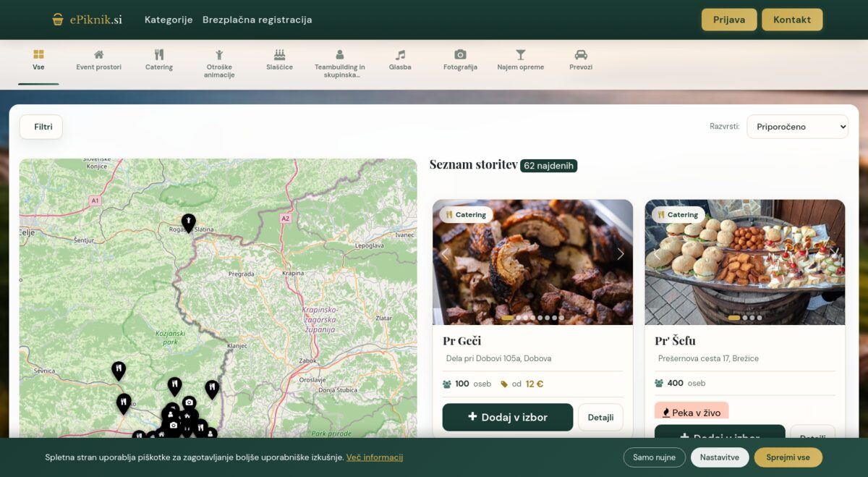
Task: Choose the Slaščice cake icon category
Action: click(279, 54)
